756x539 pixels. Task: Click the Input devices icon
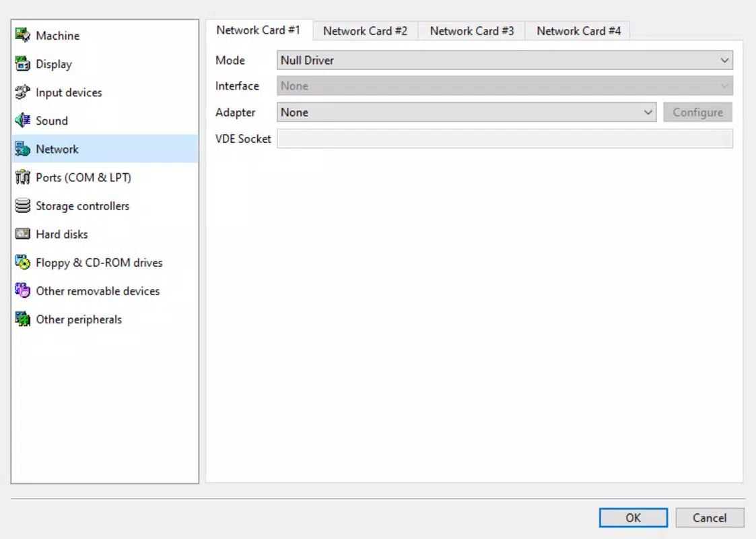pyautogui.click(x=23, y=92)
